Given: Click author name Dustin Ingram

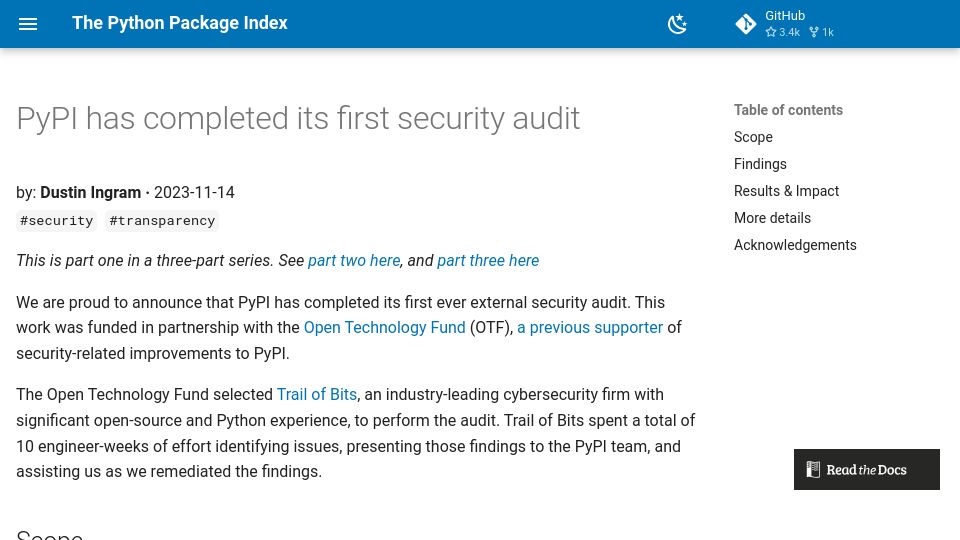Looking at the screenshot, I should 91,192.
